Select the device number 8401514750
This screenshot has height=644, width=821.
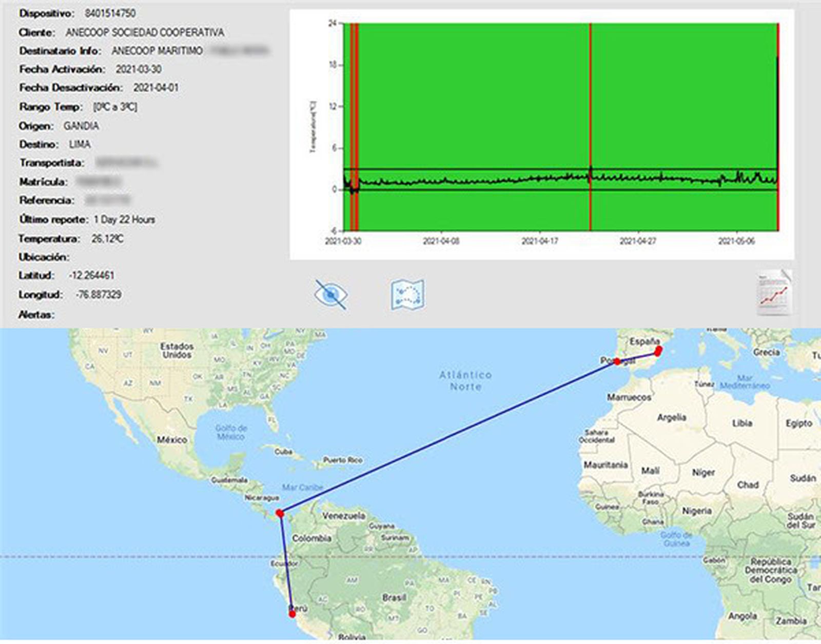point(110,13)
